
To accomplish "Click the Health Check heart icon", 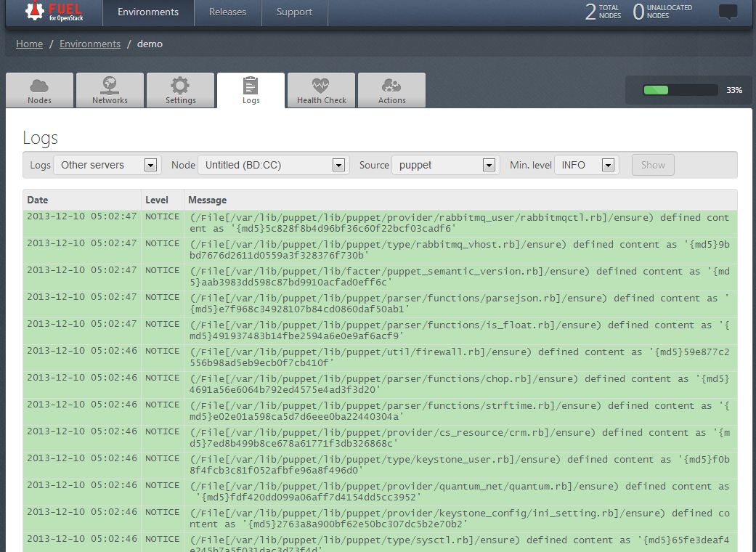I will (320, 86).
